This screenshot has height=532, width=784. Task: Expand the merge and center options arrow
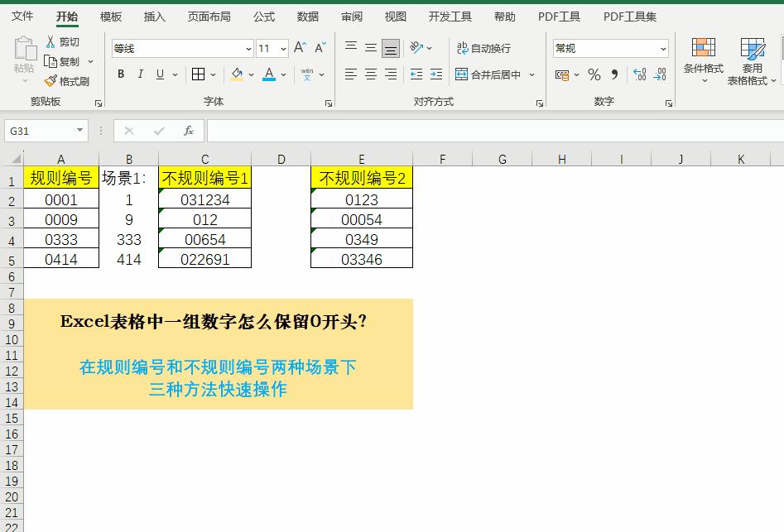pos(532,74)
